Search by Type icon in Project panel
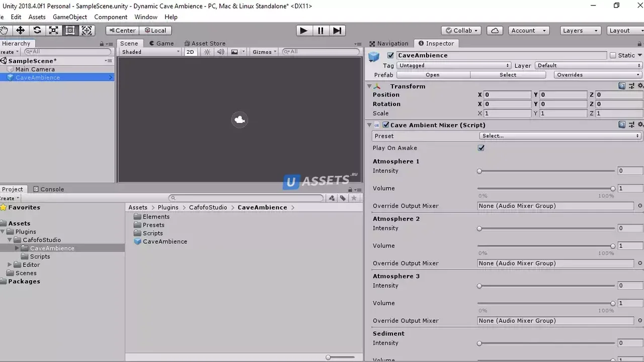Screen dimensions: 644x362 (332, 198)
